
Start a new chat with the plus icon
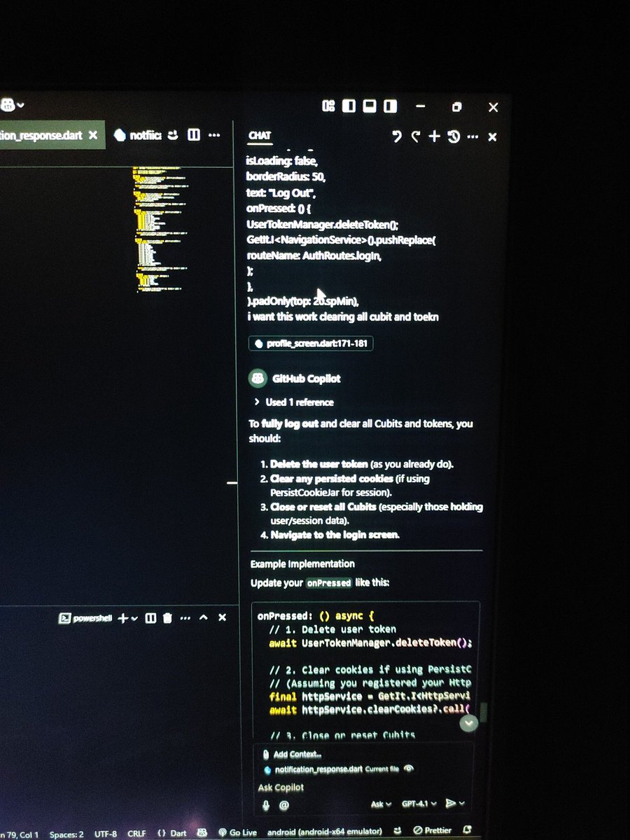click(x=435, y=136)
